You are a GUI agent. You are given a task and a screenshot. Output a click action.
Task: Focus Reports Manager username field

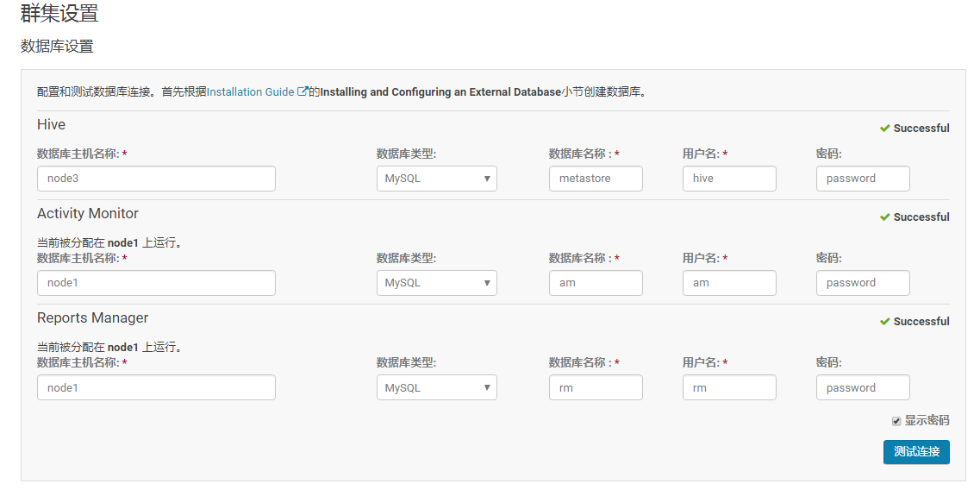[729, 388]
